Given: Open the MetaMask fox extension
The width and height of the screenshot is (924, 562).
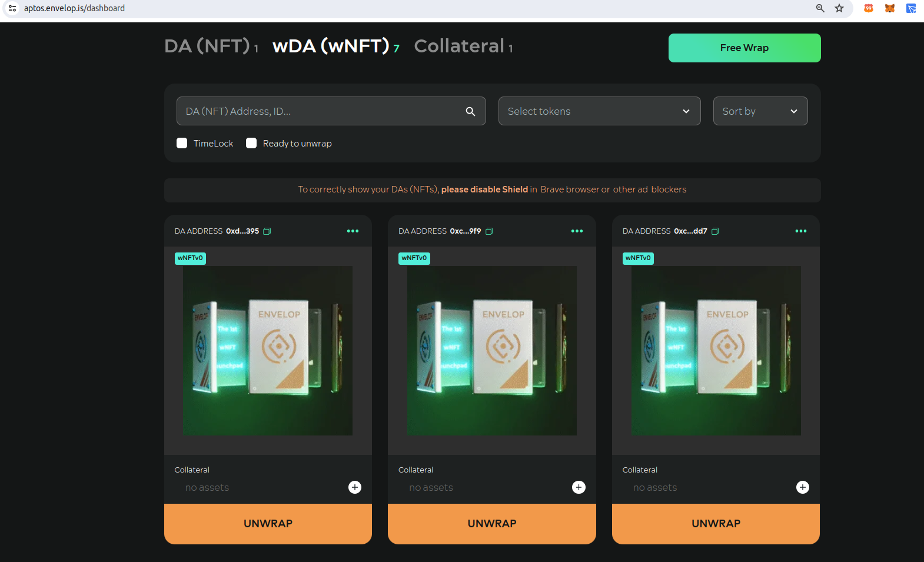Looking at the screenshot, I should 890,8.
